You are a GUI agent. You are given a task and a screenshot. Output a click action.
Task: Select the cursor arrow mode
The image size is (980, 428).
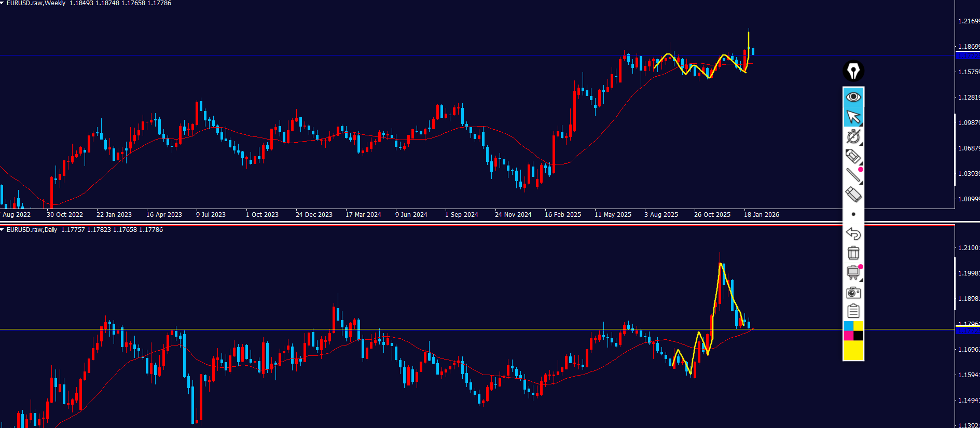pos(853,117)
